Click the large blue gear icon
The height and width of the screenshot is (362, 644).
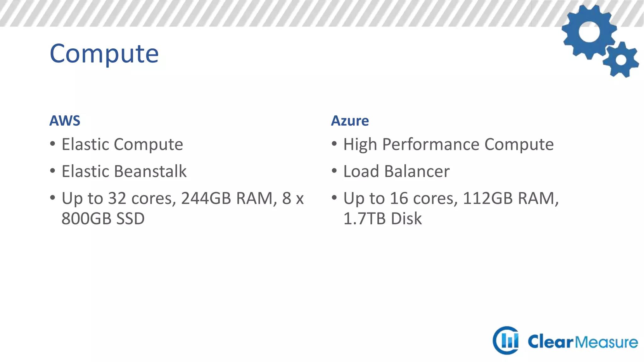coord(589,32)
